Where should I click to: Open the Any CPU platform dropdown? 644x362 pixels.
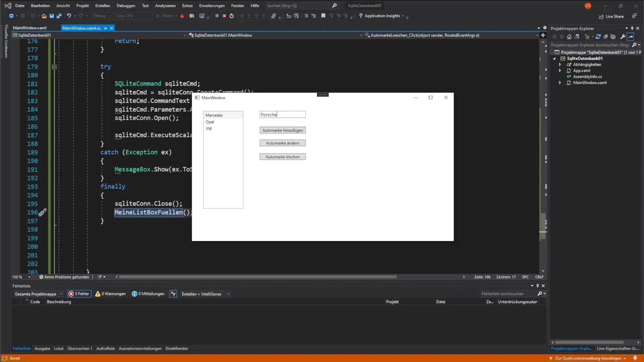(134, 16)
